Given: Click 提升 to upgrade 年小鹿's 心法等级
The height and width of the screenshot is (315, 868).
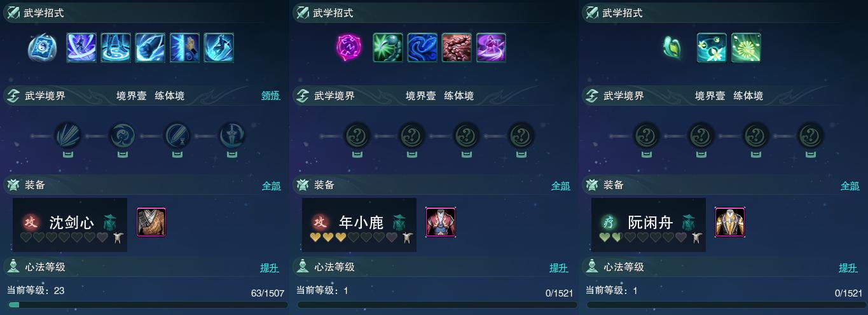Looking at the screenshot, I should tap(559, 268).
